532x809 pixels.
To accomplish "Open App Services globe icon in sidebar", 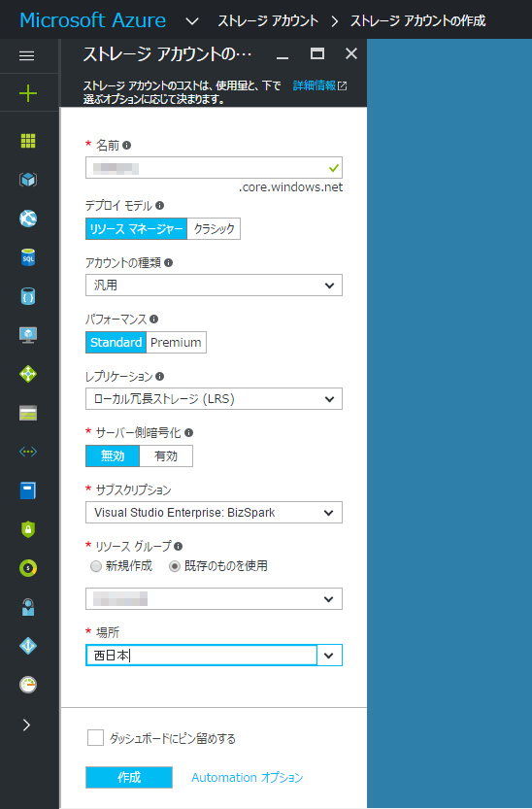I will pos(28,219).
